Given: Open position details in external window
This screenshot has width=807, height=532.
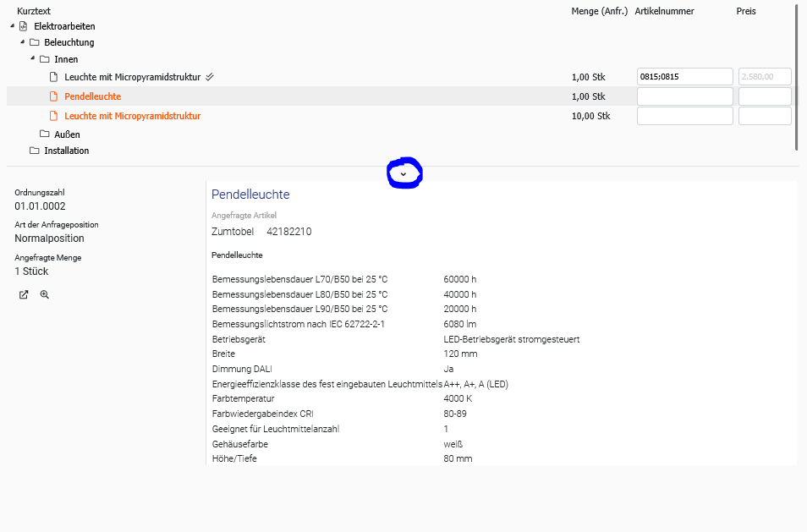Looking at the screenshot, I should 24,295.
